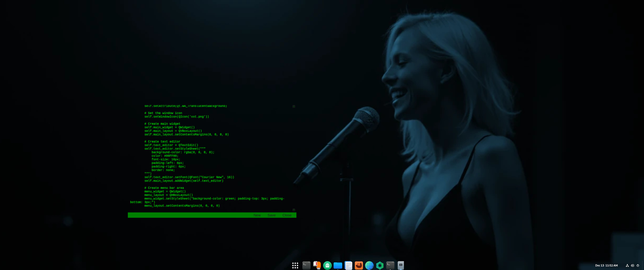Click the Save button in green bar
The image size is (644, 270).
(x=271, y=215)
